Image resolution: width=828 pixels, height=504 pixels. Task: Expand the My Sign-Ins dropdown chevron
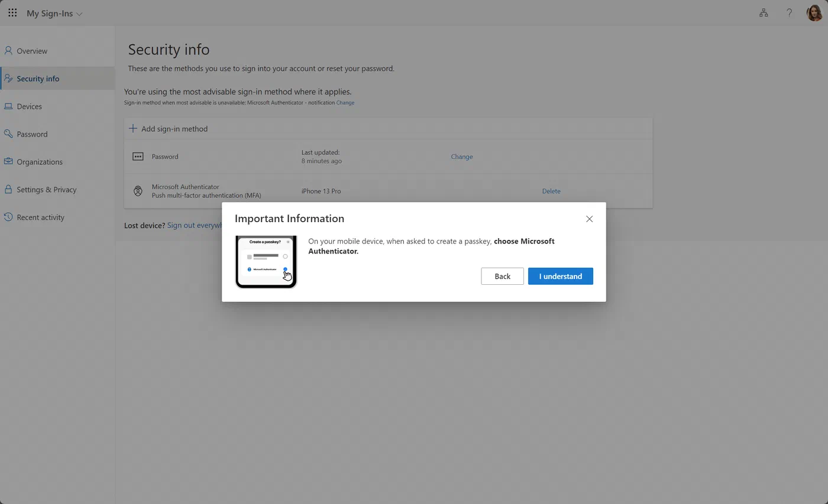pos(79,14)
